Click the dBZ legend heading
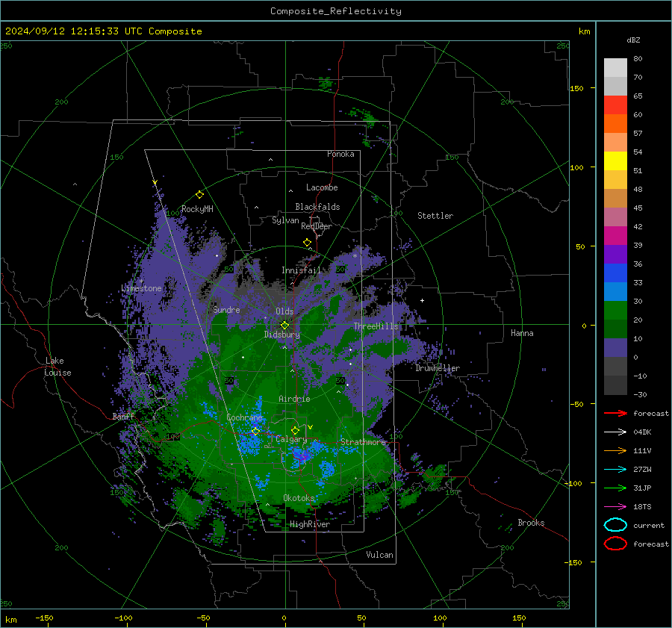The width and height of the screenshot is (672, 628). [x=633, y=40]
